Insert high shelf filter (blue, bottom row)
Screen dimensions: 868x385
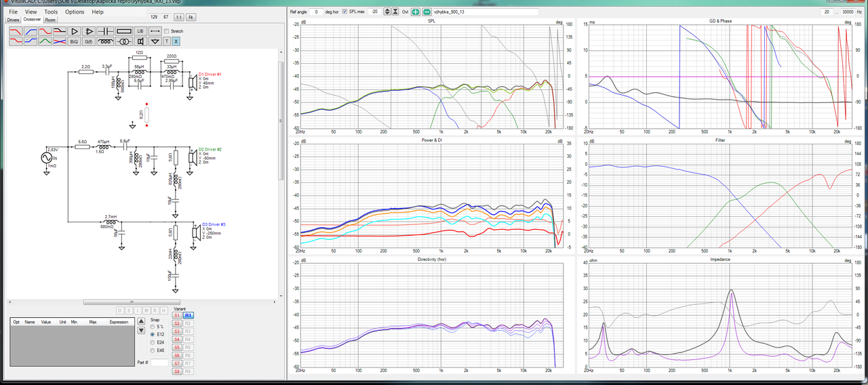coord(31,41)
